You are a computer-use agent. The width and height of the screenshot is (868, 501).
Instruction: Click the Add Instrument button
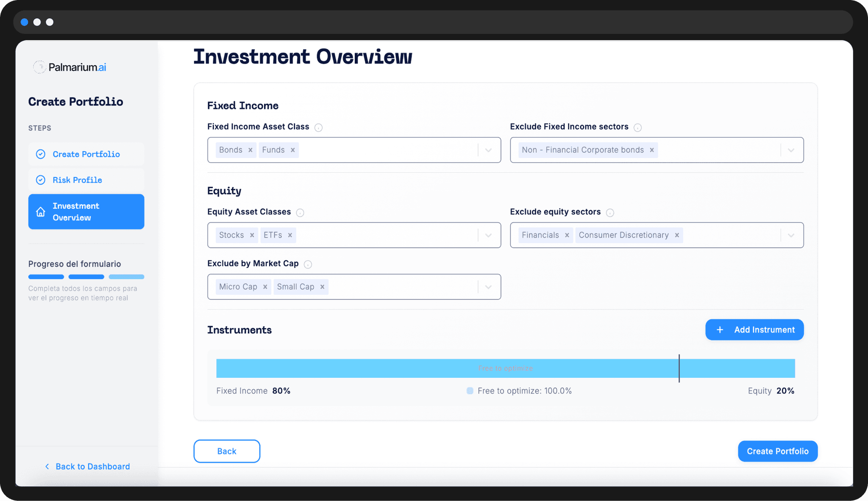754,329
